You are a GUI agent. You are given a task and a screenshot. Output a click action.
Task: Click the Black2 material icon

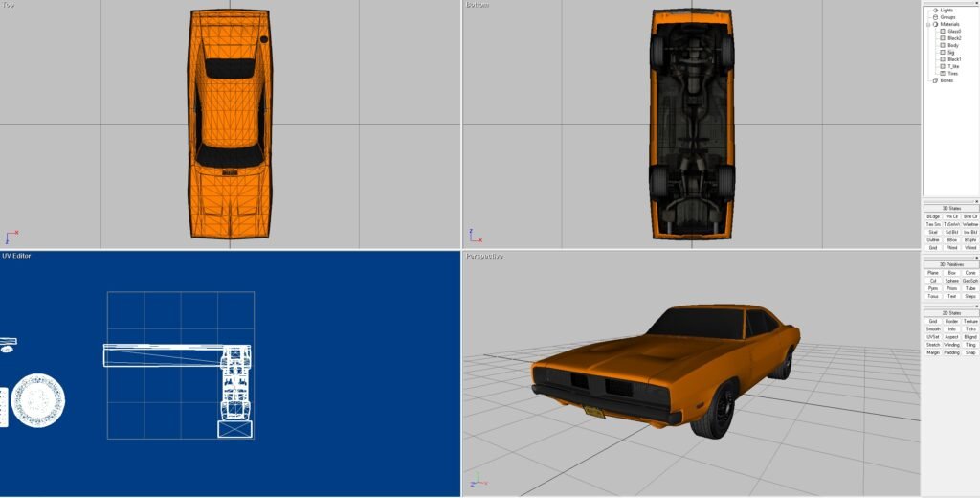943,38
